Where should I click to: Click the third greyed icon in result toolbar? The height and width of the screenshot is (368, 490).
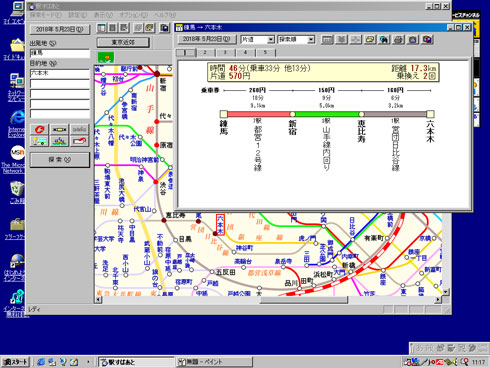click(356, 40)
